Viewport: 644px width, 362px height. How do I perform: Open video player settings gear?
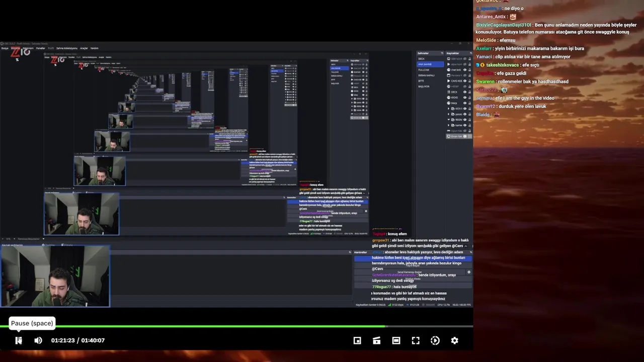[x=454, y=340]
